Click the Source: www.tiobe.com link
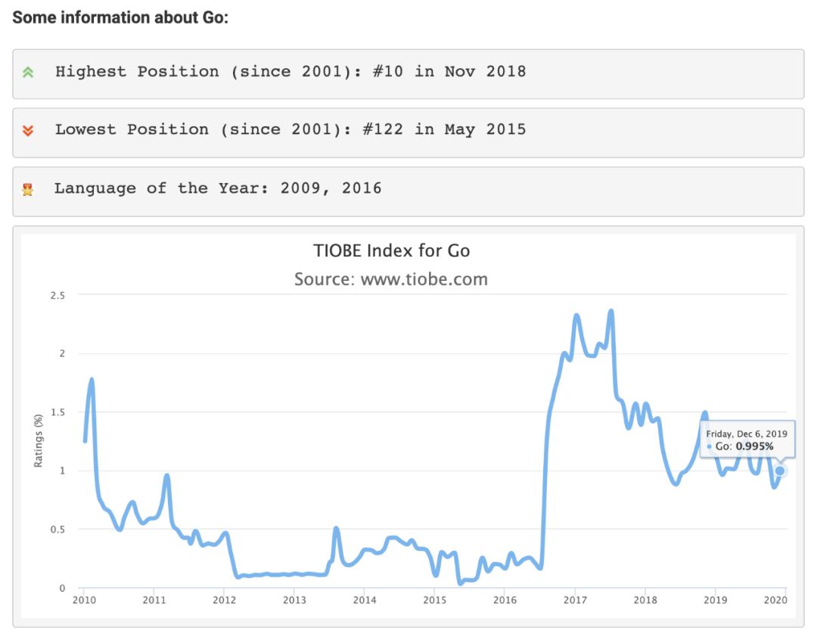This screenshot has height=644, width=817. (390, 279)
